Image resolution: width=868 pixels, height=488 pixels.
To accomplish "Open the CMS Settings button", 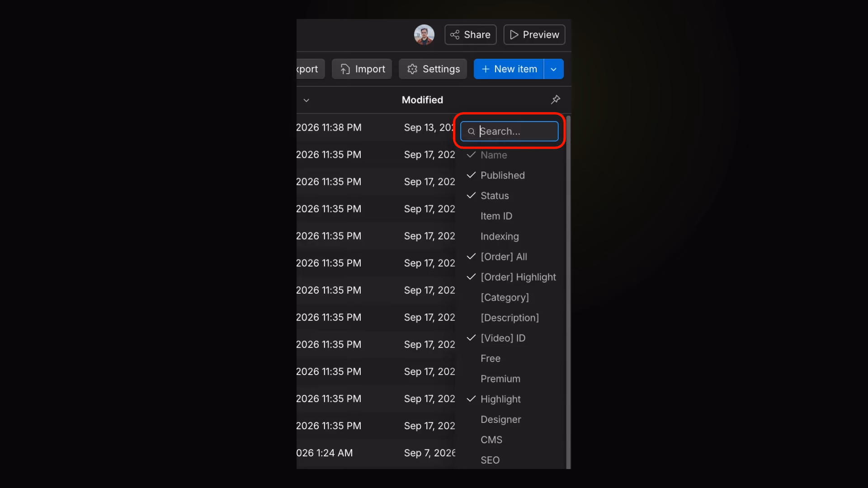I will click(433, 69).
